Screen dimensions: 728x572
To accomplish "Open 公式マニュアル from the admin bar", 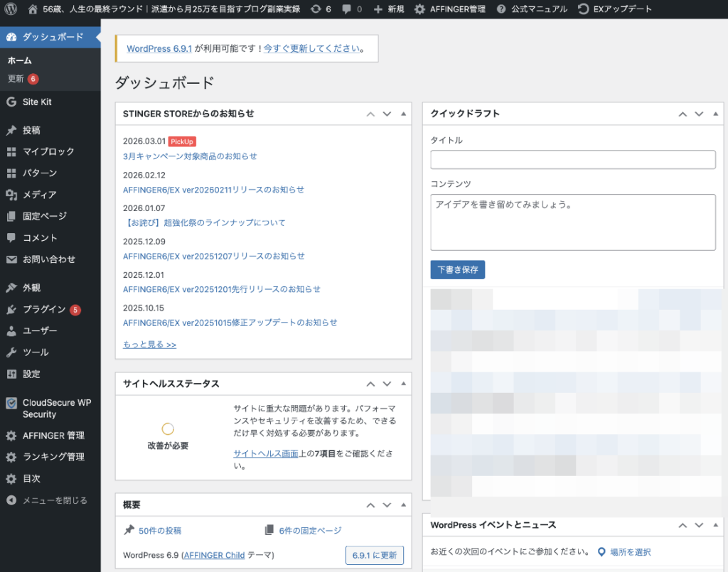I will pos(541,9).
